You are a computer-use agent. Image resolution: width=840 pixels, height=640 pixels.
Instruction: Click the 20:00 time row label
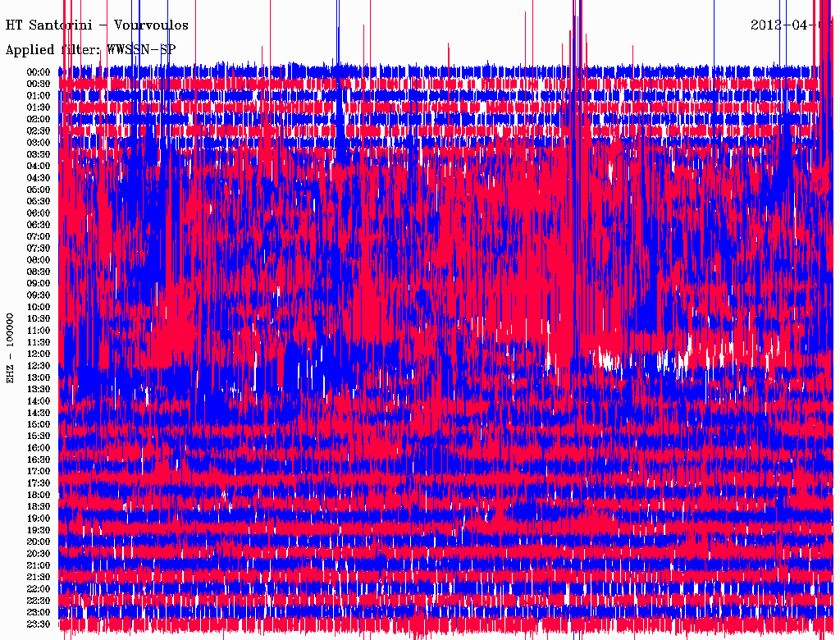click(39, 542)
